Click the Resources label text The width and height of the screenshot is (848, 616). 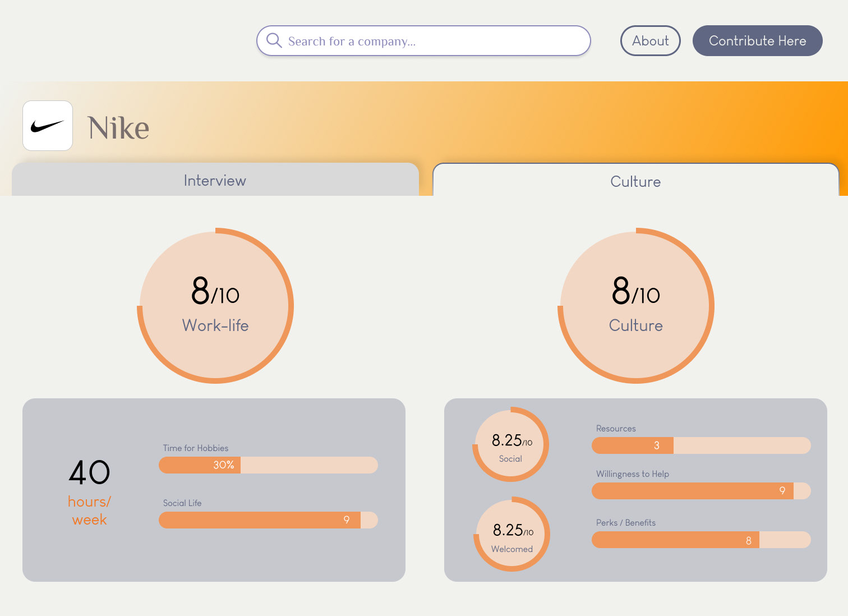tap(616, 429)
